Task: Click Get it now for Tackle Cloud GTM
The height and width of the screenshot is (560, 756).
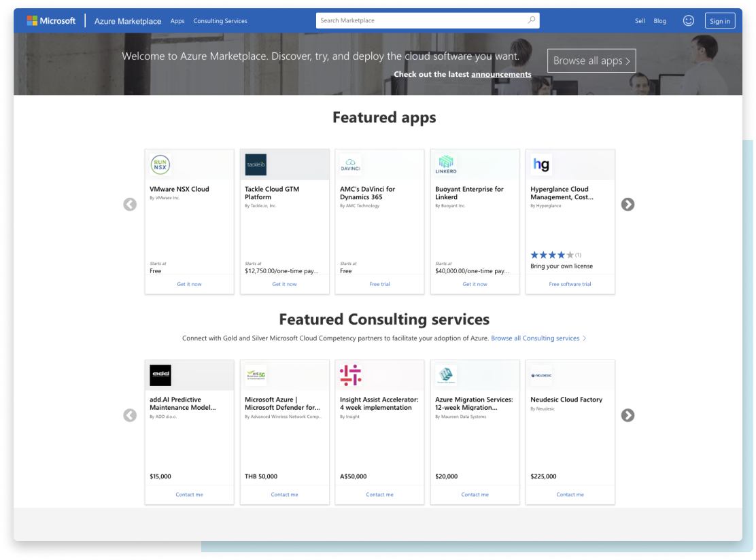Action: (x=284, y=284)
